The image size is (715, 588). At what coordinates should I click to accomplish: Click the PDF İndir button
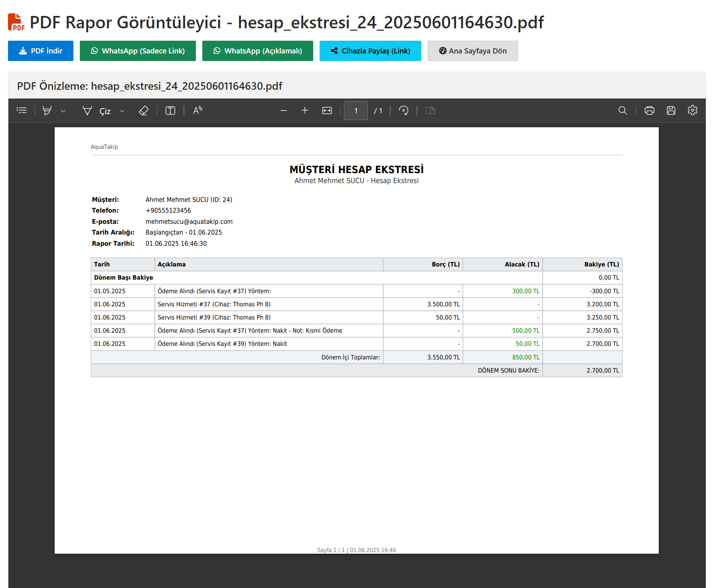coord(41,51)
